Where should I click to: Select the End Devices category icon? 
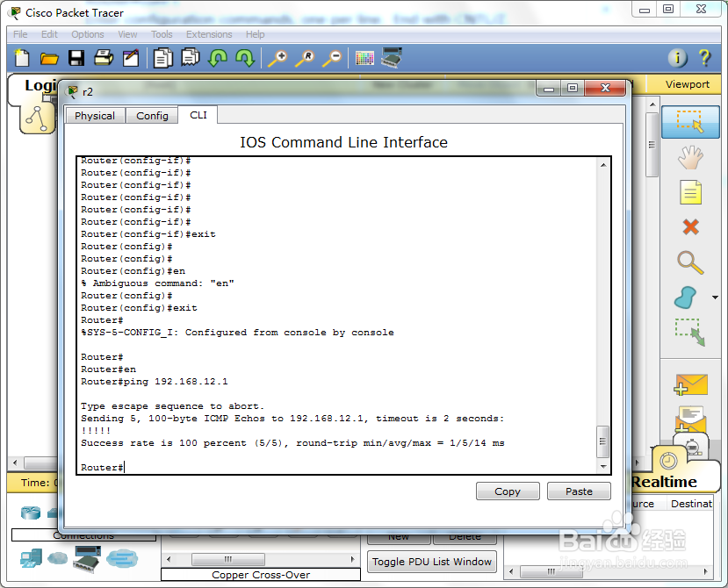click(31, 558)
